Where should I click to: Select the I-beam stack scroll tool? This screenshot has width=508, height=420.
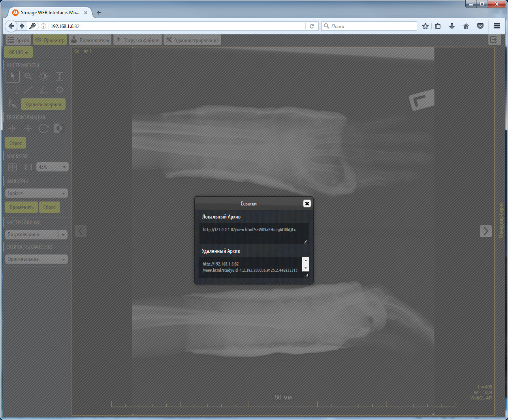[x=59, y=76]
